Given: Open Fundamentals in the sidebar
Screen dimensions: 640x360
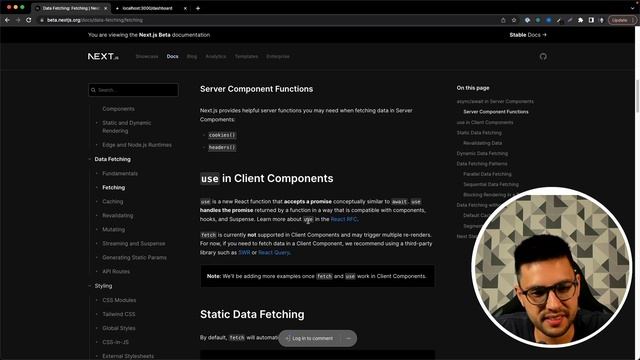Looking at the screenshot, I should click(120, 173).
